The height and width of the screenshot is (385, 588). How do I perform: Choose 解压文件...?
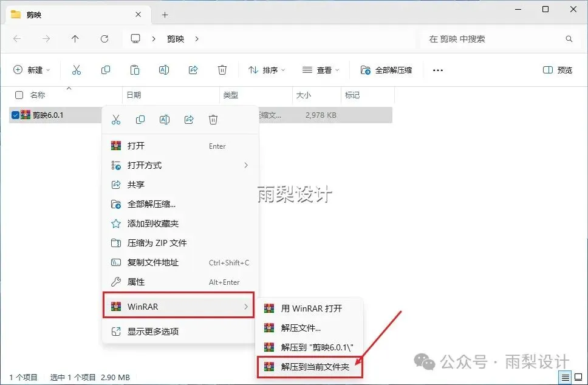tap(310, 328)
